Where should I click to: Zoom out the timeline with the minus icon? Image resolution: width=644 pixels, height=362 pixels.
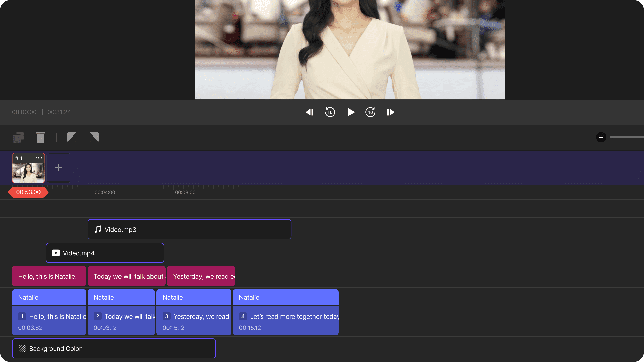coord(601,137)
